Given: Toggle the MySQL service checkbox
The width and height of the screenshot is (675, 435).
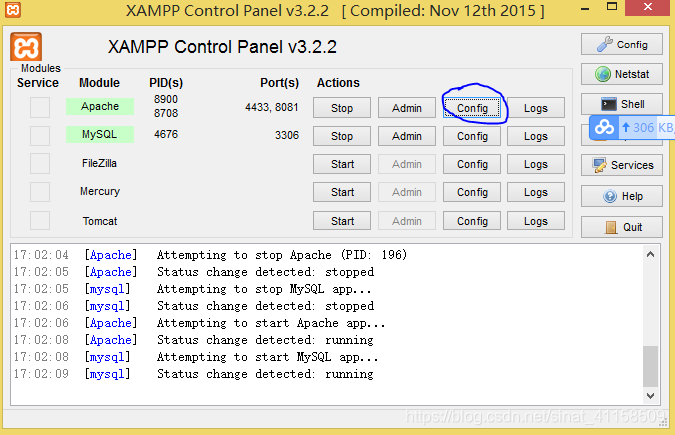Looking at the screenshot, I should tap(40, 136).
